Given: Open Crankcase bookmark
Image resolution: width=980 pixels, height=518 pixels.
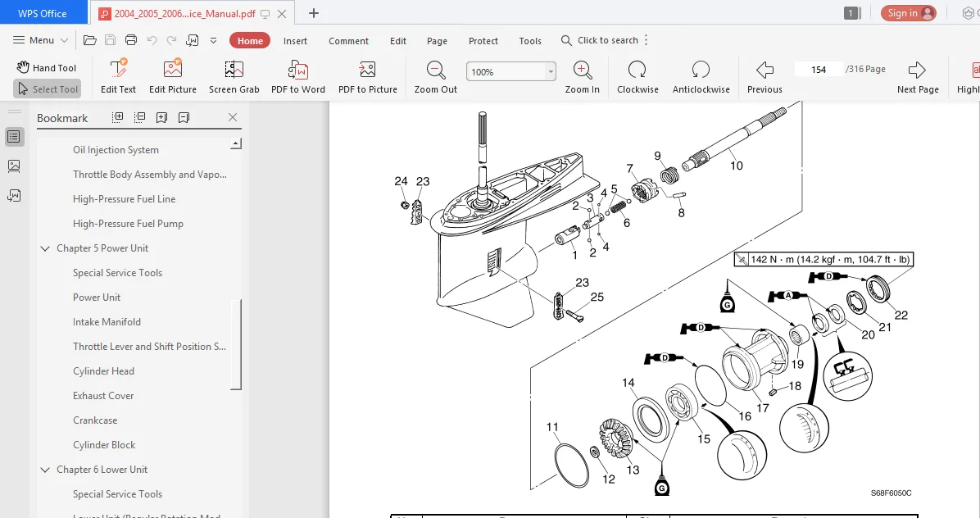Looking at the screenshot, I should tap(95, 420).
